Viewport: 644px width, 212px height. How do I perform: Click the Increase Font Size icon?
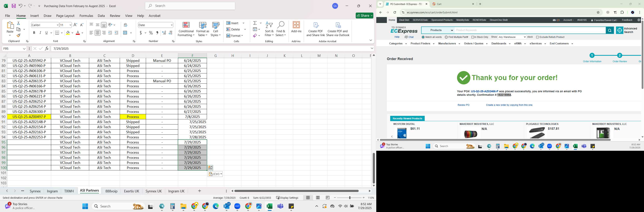[x=75, y=25]
